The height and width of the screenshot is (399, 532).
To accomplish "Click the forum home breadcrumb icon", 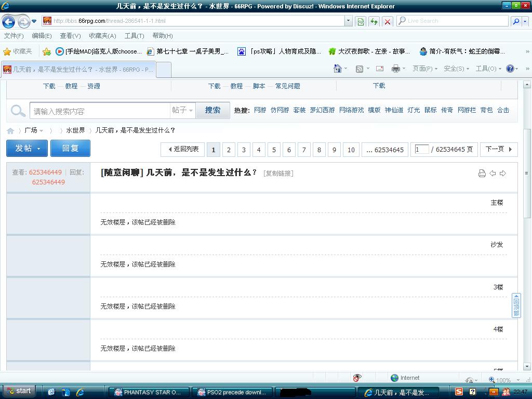I will (10, 130).
